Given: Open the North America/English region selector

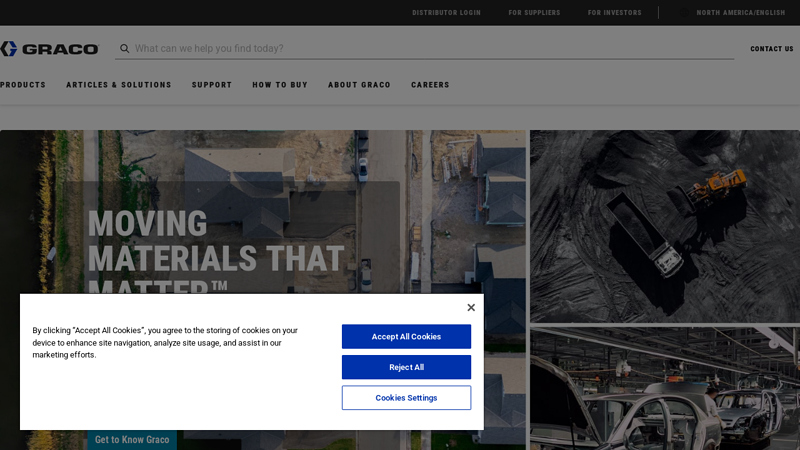Looking at the screenshot, I should coord(740,13).
